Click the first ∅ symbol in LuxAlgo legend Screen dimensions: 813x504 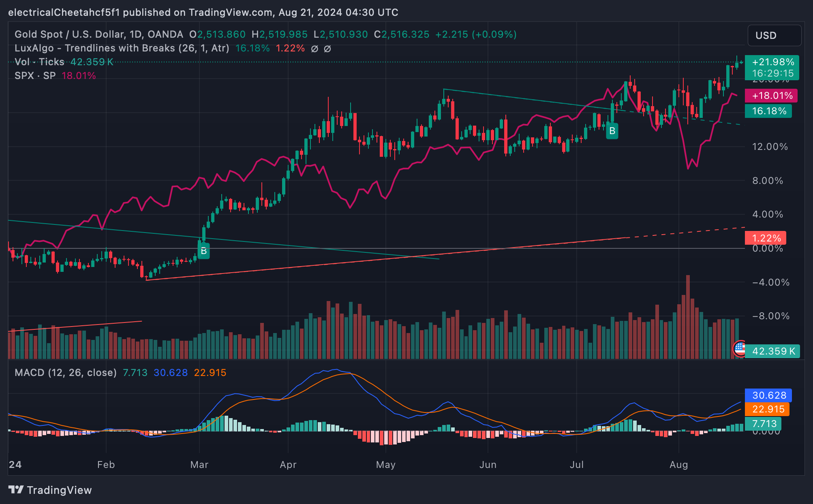[315, 49]
